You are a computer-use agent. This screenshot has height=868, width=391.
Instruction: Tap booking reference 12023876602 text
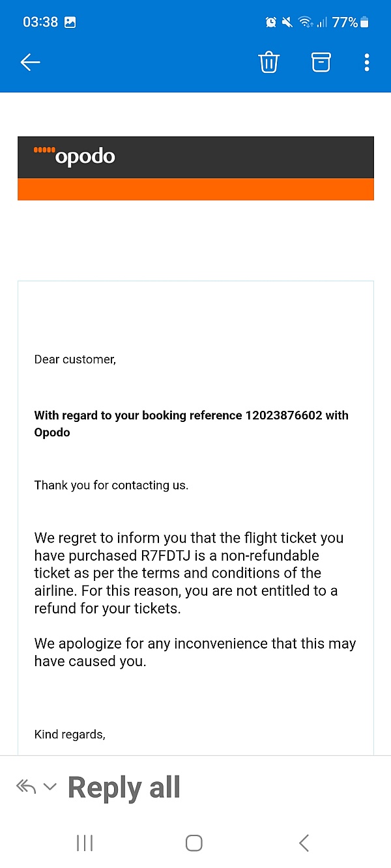pyautogui.click(x=283, y=415)
